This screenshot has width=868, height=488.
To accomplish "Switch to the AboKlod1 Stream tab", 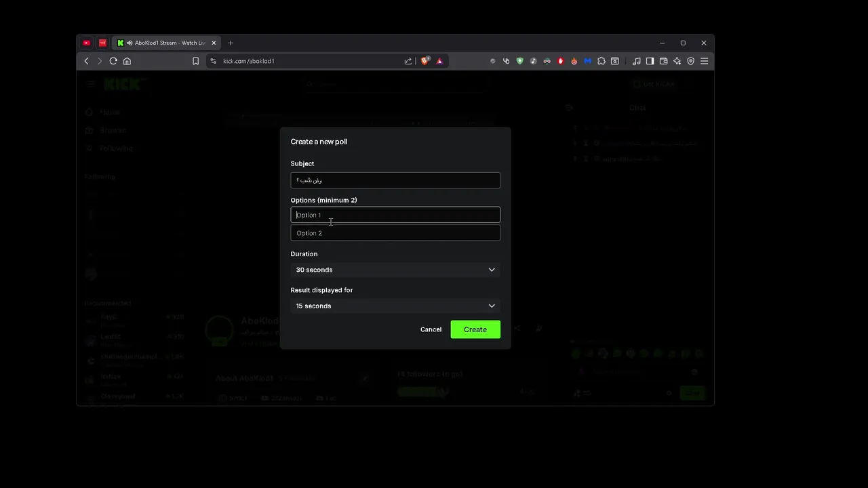I will [165, 43].
